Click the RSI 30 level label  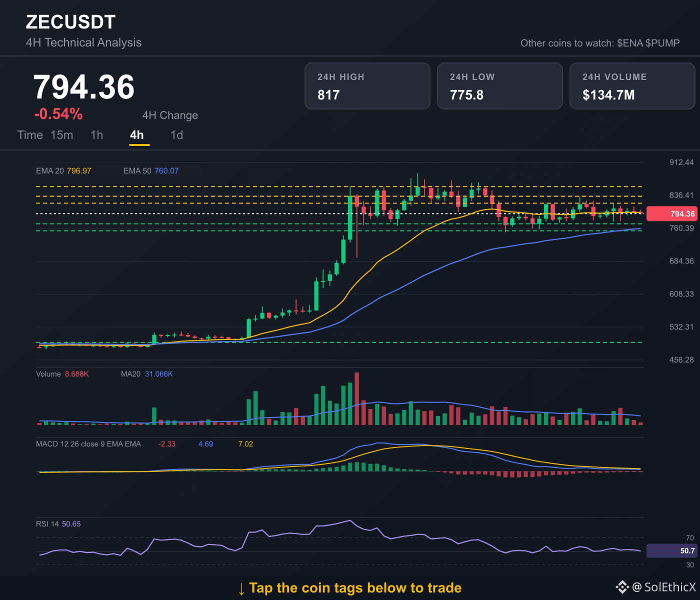(x=690, y=565)
